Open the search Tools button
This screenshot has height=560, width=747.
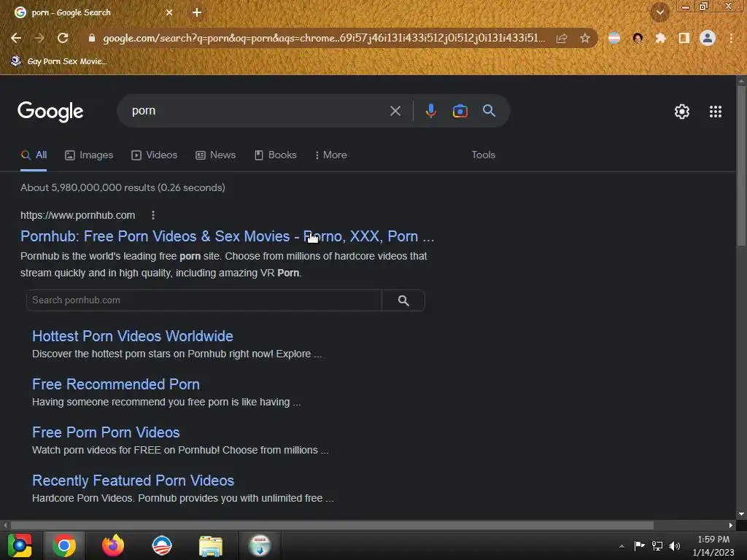point(483,155)
